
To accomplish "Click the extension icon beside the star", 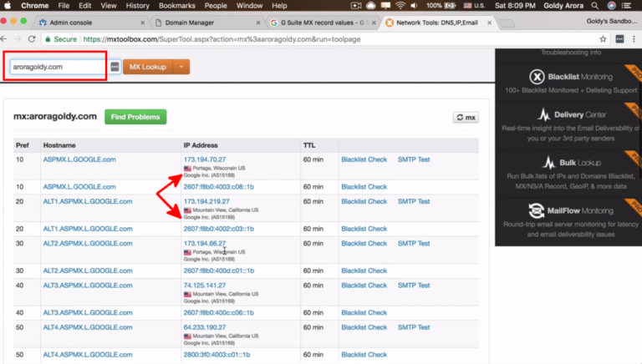I will tap(619, 39).
